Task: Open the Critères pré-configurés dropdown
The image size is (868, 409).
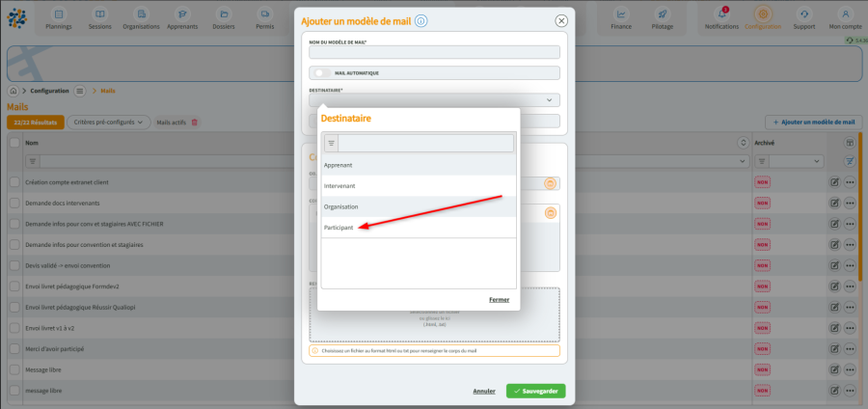Action: (110, 123)
